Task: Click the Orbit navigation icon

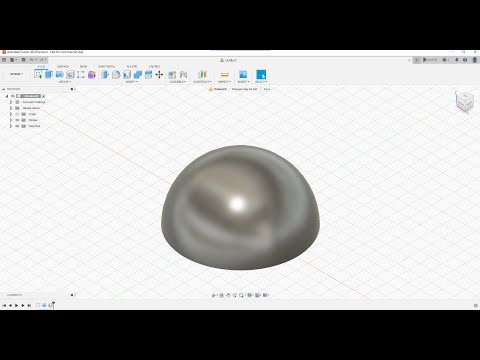Action: (214, 295)
